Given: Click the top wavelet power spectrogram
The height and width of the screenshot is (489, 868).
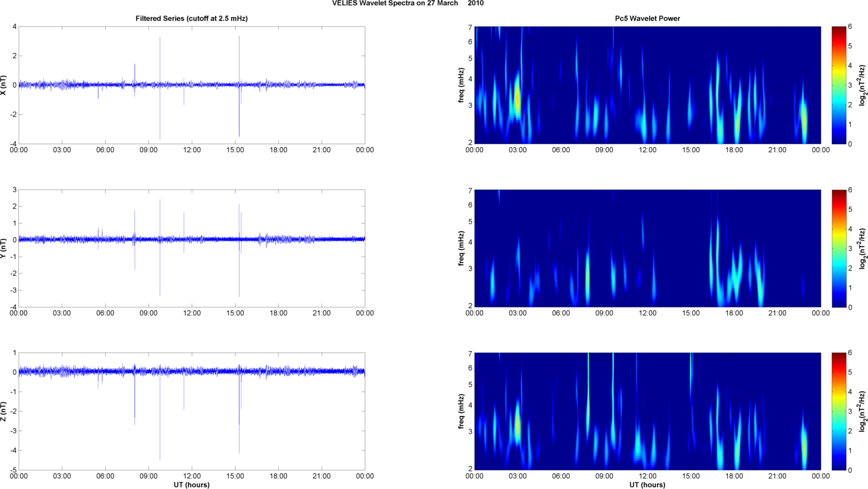Looking at the screenshot, I should point(647,85).
